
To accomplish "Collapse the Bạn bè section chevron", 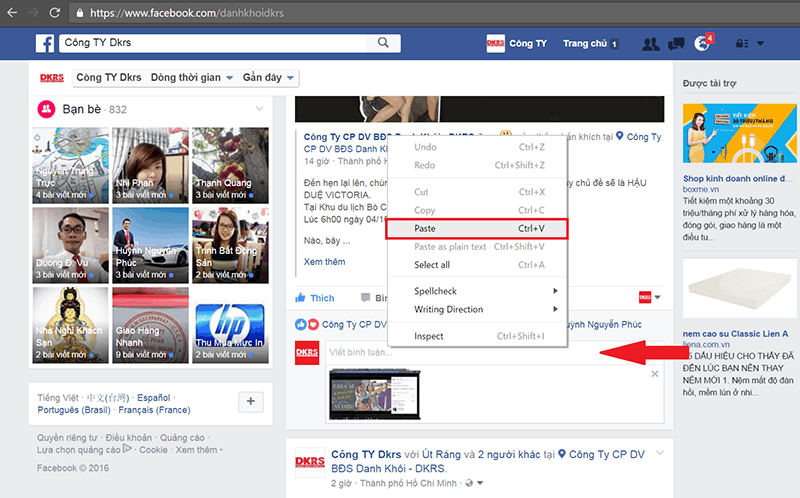I will tap(260, 109).
